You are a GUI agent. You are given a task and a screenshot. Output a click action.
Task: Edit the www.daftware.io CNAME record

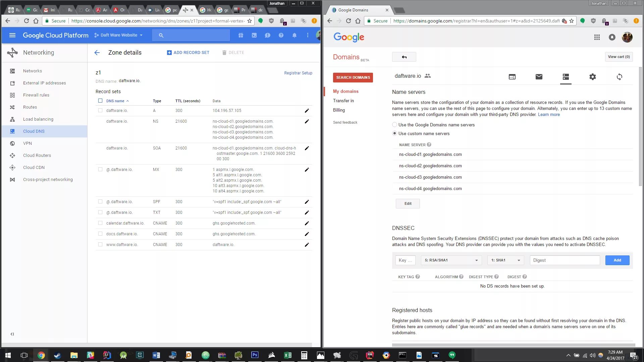click(x=307, y=245)
